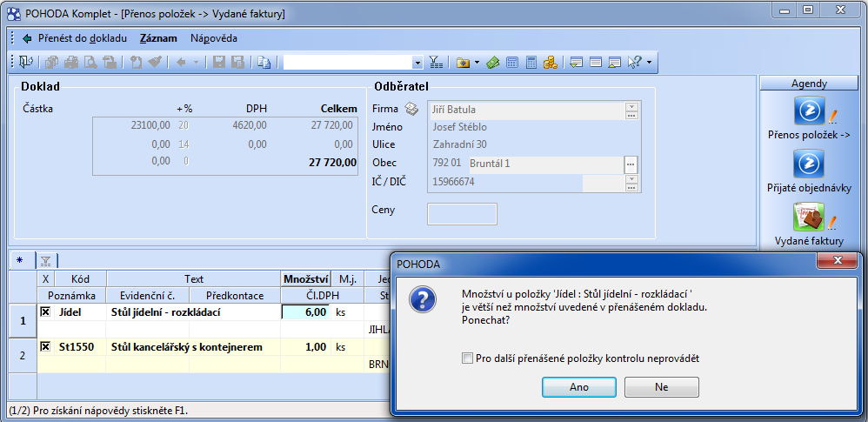Select row header number 1
The image size is (868, 422).
[x=23, y=321]
